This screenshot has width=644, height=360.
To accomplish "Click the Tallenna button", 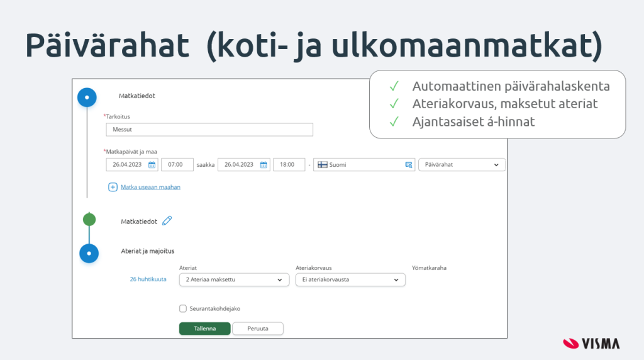I will tap(204, 329).
